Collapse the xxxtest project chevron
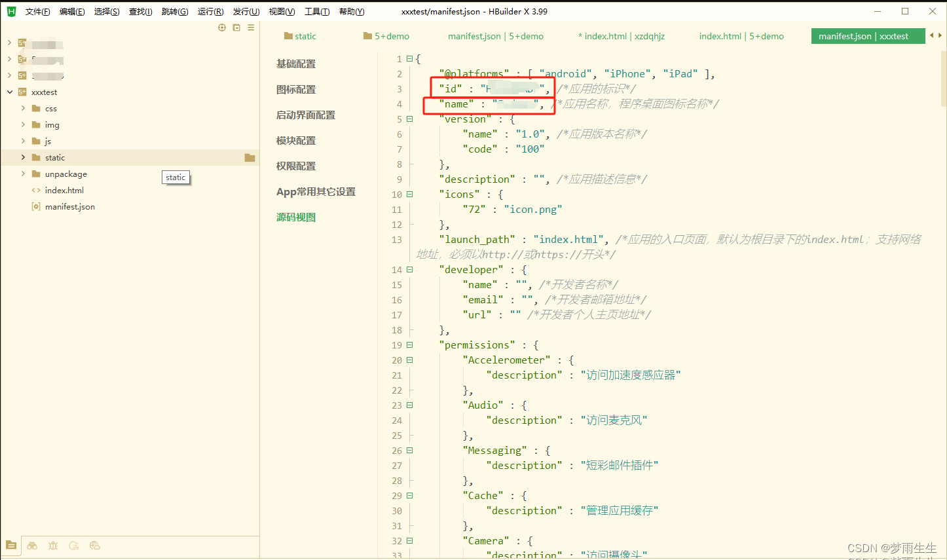Image resolution: width=947 pixels, height=560 pixels. pos(10,92)
